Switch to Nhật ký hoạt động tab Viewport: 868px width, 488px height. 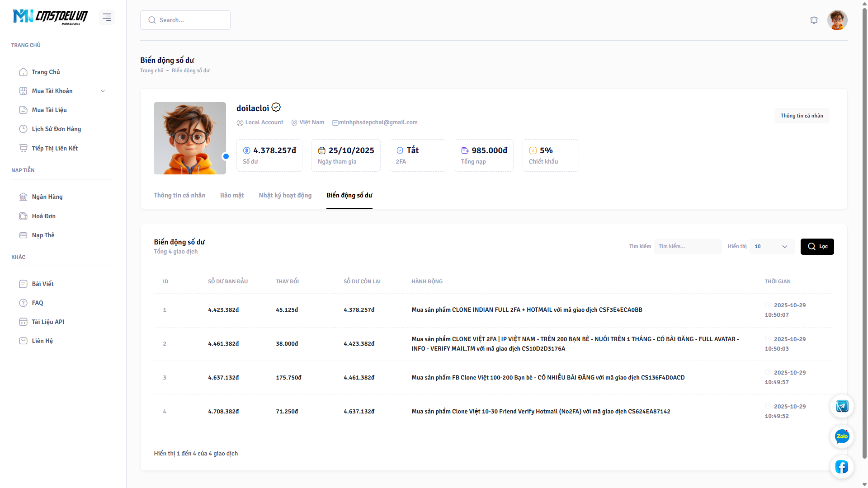click(x=285, y=196)
